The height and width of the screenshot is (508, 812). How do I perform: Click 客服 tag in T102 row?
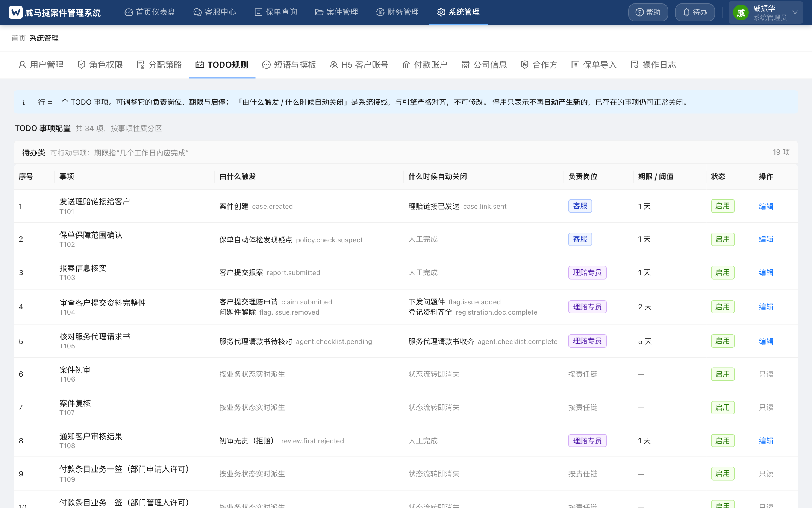coord(580,239)
